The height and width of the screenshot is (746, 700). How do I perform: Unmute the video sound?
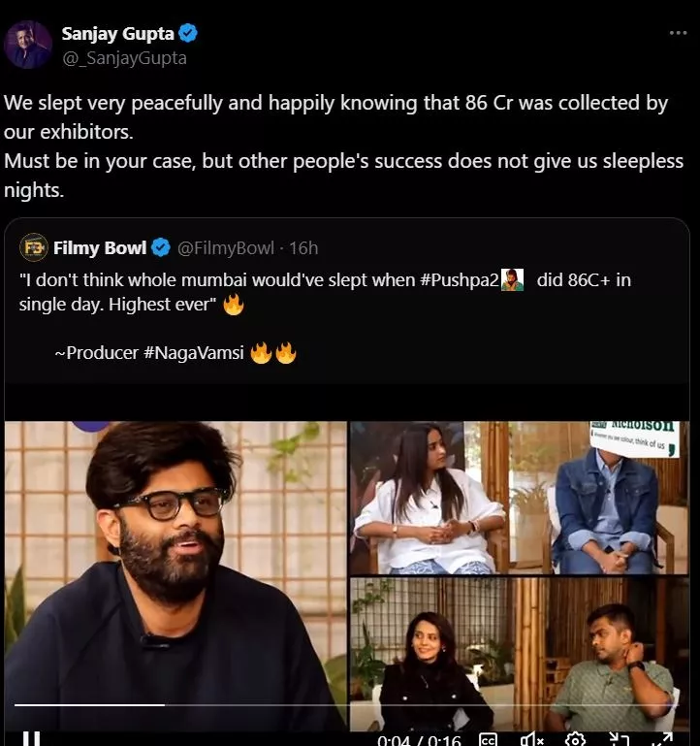(x=531, y=739)
